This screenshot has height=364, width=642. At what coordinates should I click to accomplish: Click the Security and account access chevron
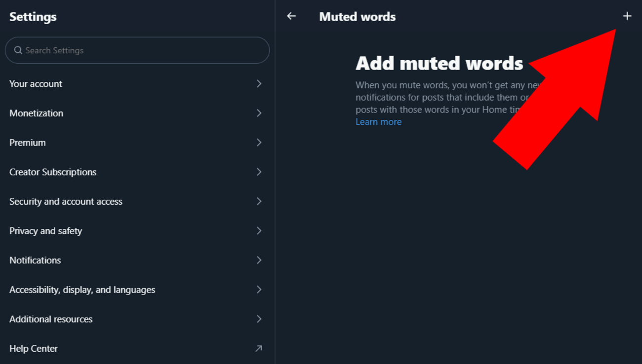259,201
